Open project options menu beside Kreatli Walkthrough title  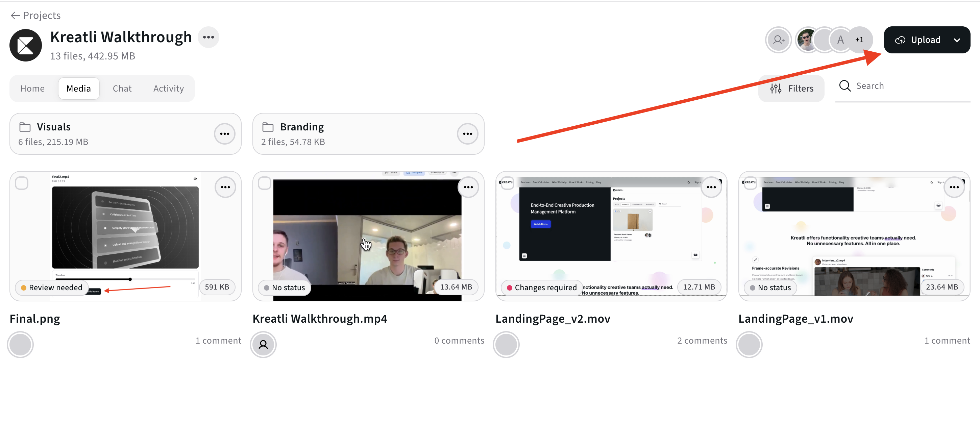point(208,37)
